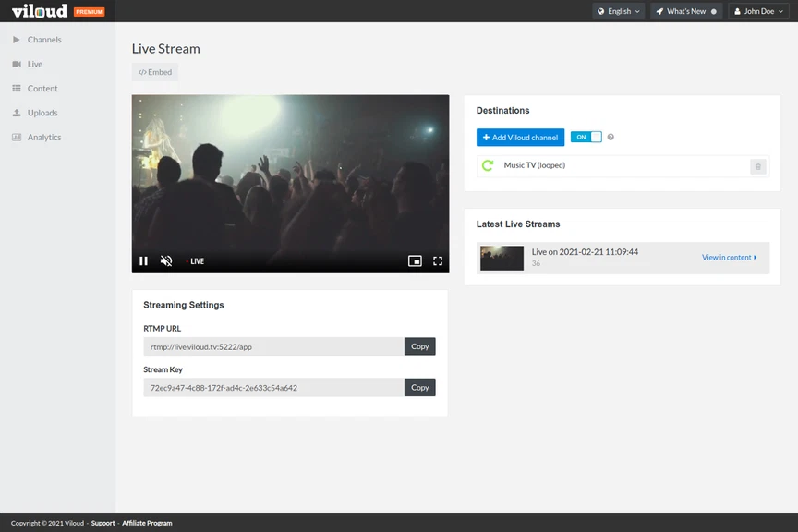Copy the RTMP URL
This screenshot has height=532, width=798.
[419, 346]
